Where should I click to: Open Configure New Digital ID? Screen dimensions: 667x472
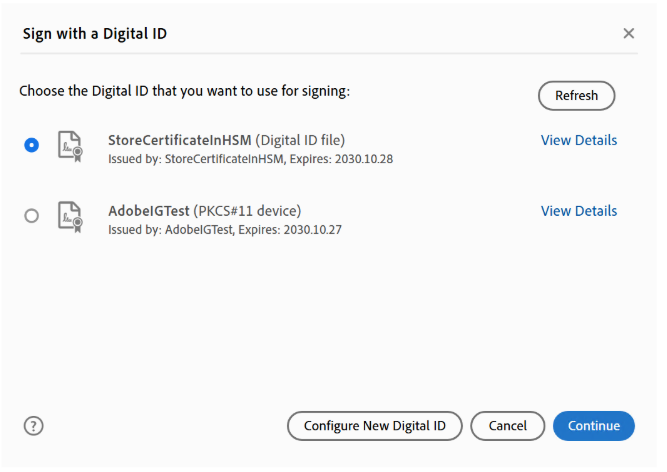tap(374, 426)
